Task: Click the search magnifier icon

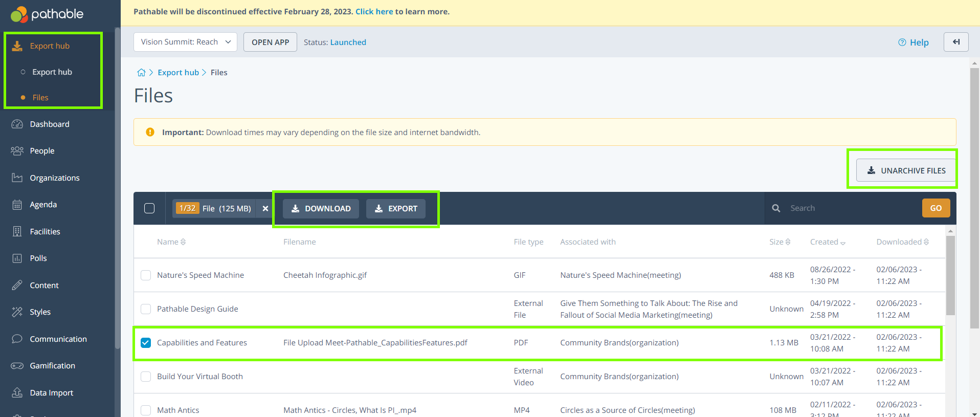Action: coord(776,208)
